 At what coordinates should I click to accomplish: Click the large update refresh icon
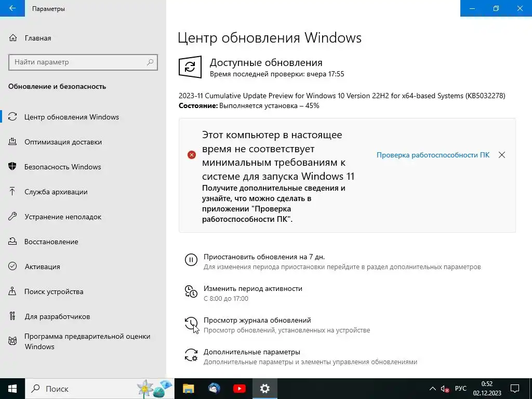[190, 67]
